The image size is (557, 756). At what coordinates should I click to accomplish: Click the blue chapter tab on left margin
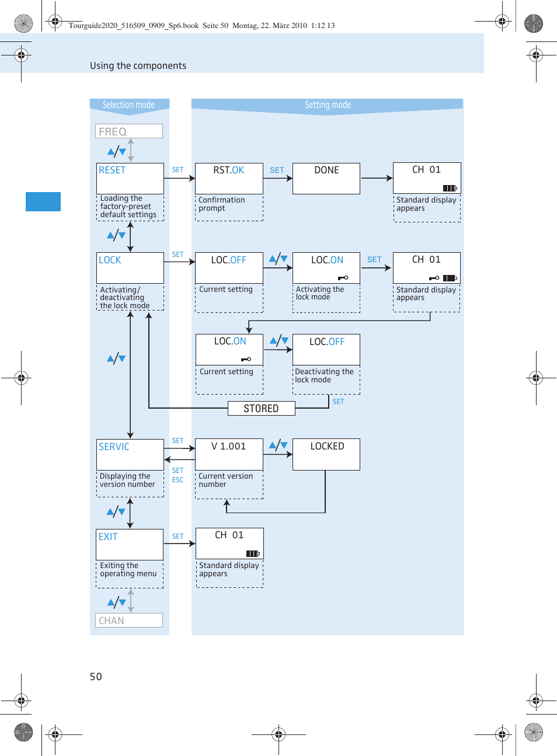(x=43, y=201)
